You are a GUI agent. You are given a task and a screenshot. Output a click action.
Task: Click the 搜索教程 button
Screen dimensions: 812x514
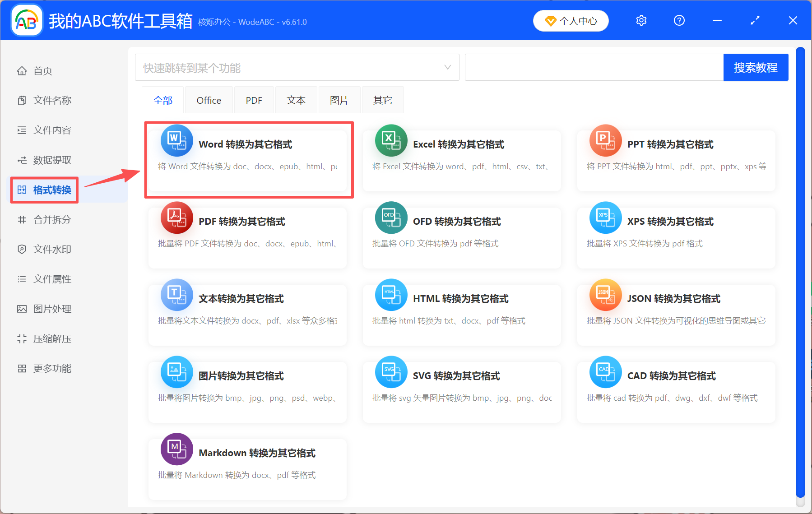pyautogui.click(x=756, y=67)
